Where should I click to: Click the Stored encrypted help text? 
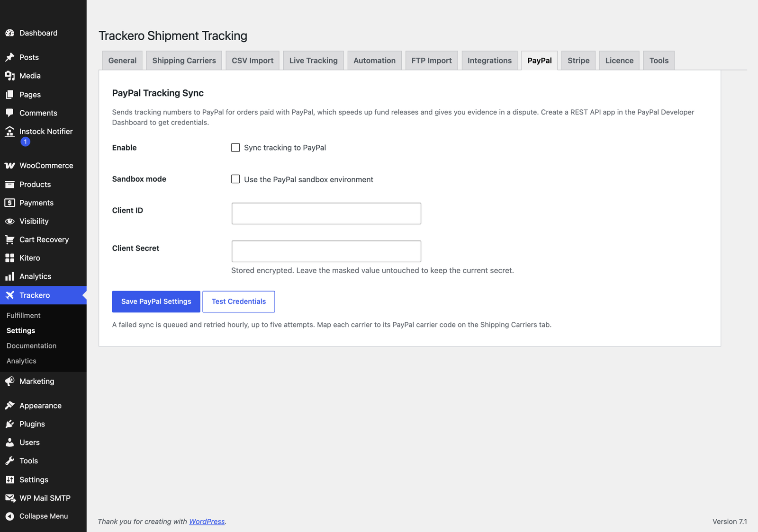point(372,271)
